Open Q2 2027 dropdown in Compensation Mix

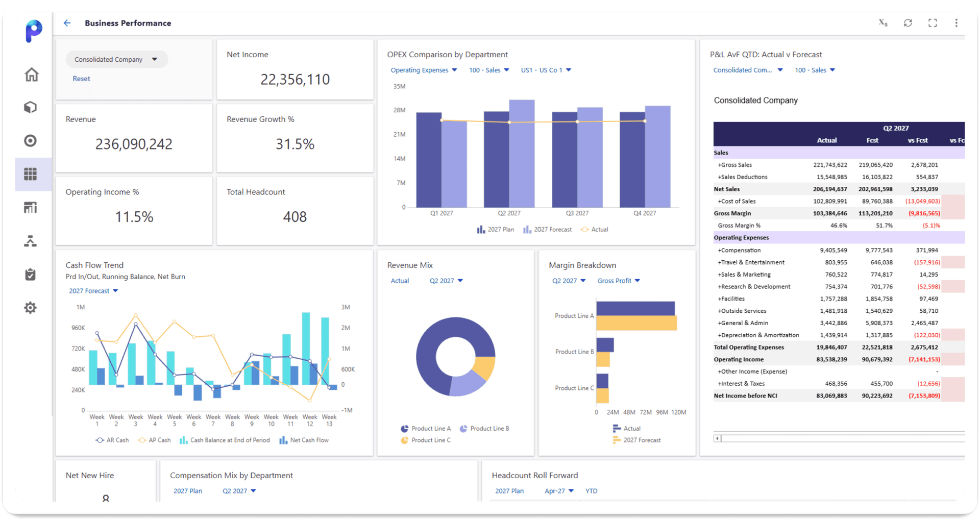click(239, 491)
